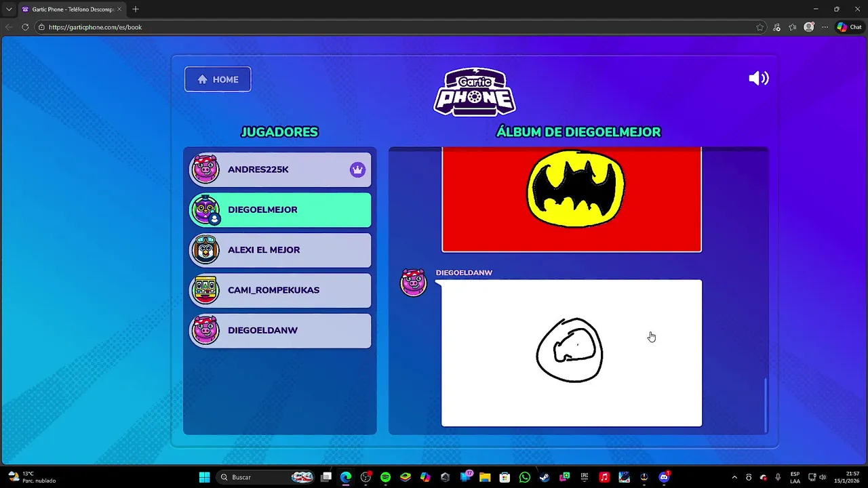
Task: Open File Explorer from the taskbar
Action: tap(485, 477)
